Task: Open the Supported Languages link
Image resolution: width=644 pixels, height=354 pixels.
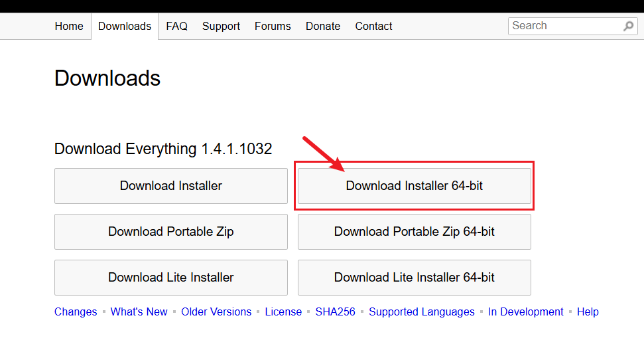Action: click(422, 311)
